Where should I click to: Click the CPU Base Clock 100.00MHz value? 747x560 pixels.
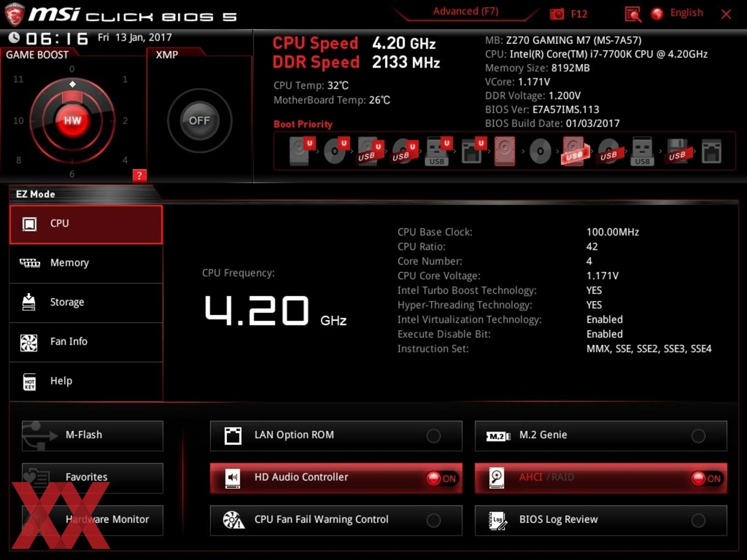point(612,232)
